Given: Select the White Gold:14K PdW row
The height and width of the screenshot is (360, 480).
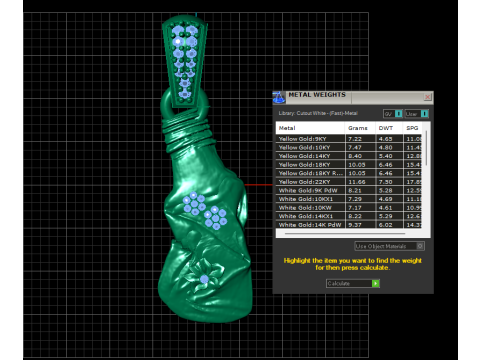Looking at the screenshot, I should (349, 225).
